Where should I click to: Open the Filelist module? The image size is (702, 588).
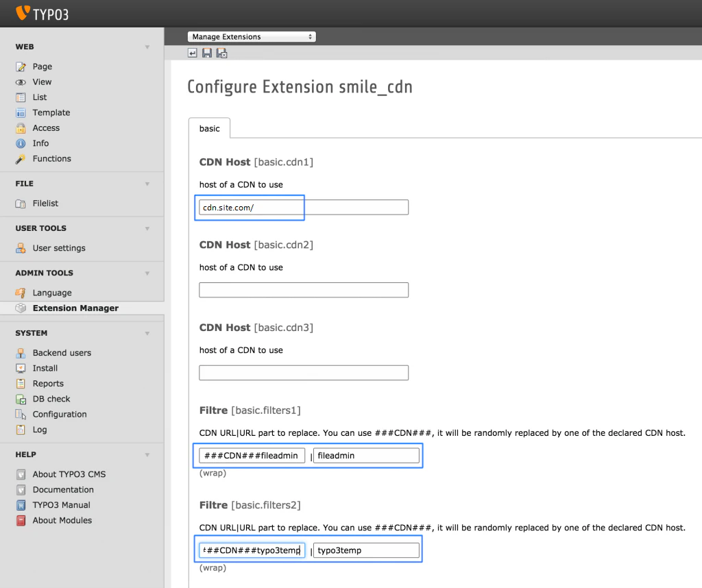tap(45, 203)
